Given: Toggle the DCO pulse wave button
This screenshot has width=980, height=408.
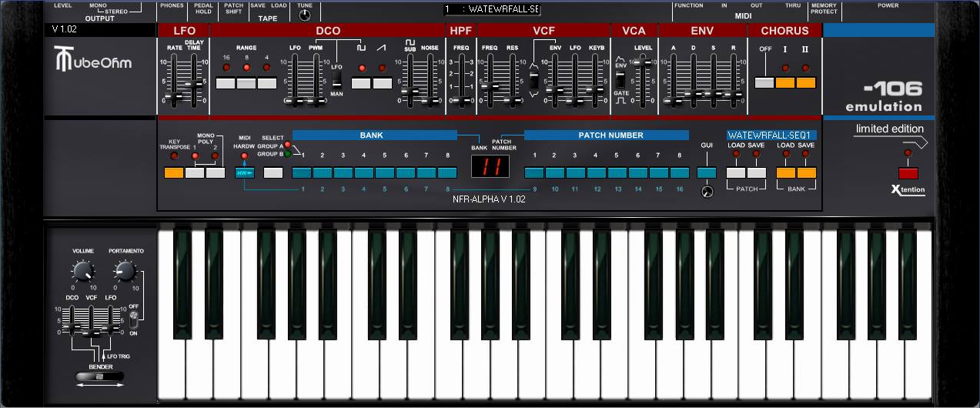Looking at the screenshot, I should pos(362,83).
